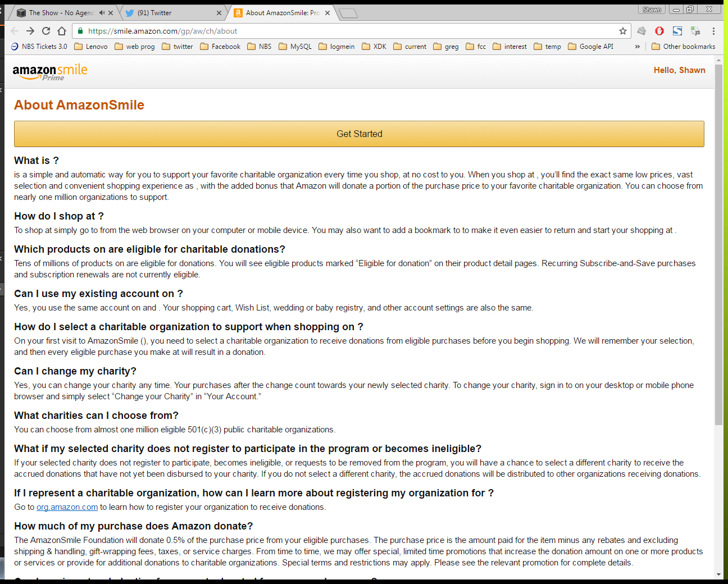Expand the web prog bookmark folder
This screenshot has width=728, height=584.
pos(135,47)
